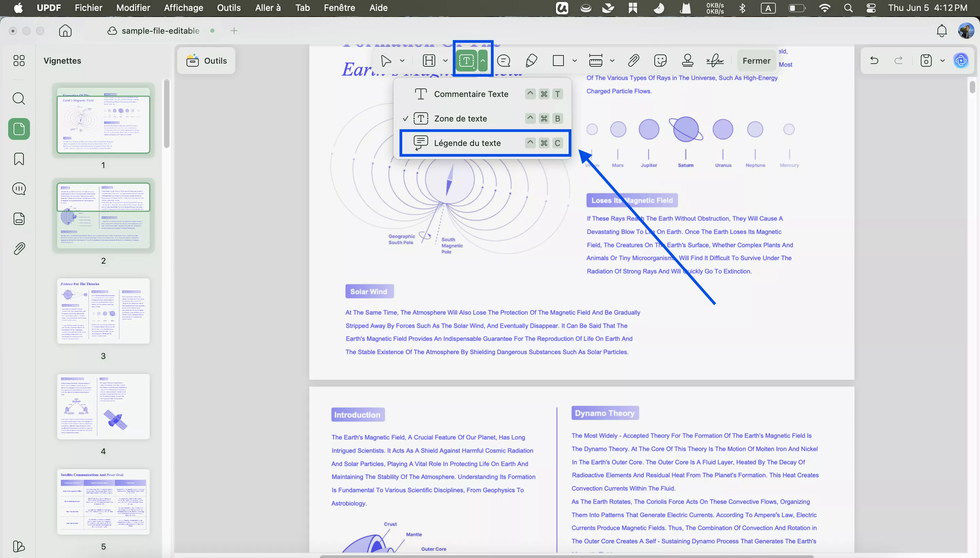Expand the selection tool dropdown arrow
Screen dimensions: 980x558
[402, 61]
